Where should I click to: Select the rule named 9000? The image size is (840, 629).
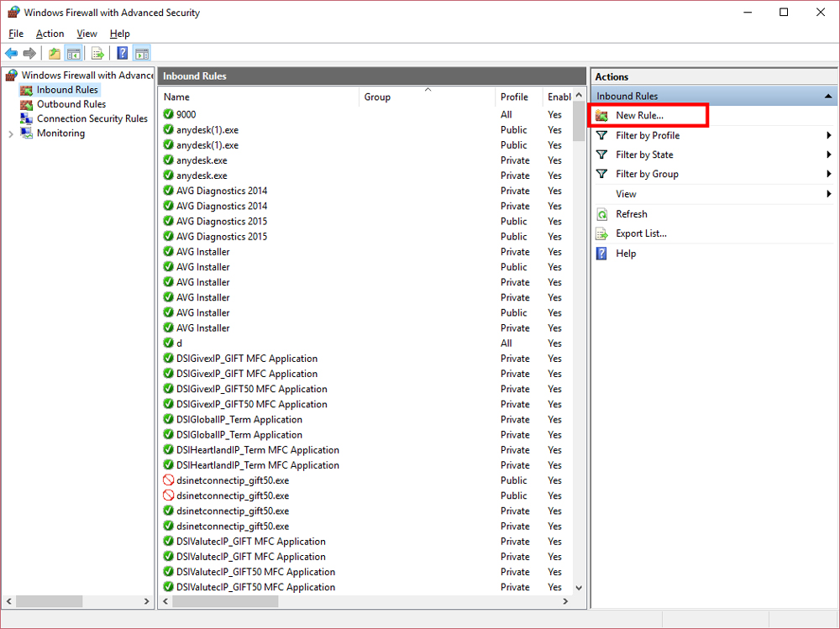tap(186, 114)
